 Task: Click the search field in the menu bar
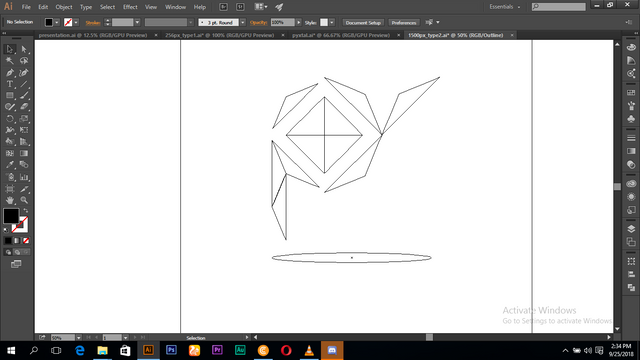click(x=558, y=7)
